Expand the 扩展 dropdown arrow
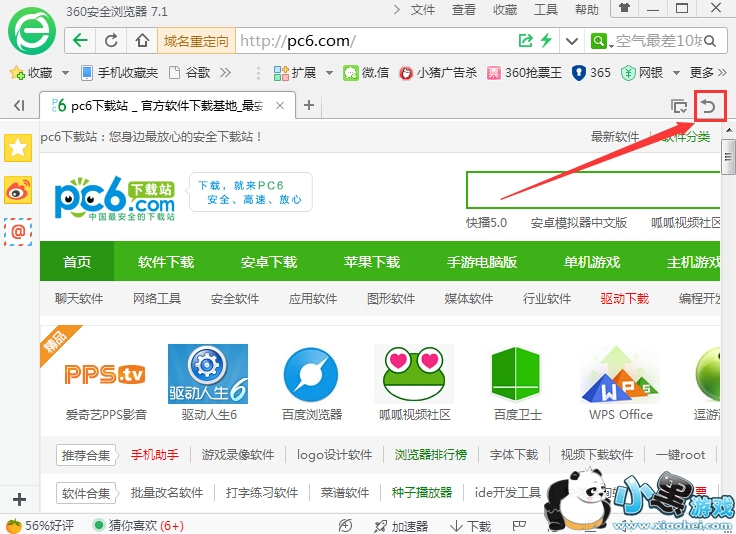 pyautogui.click(x=329, y=73)
